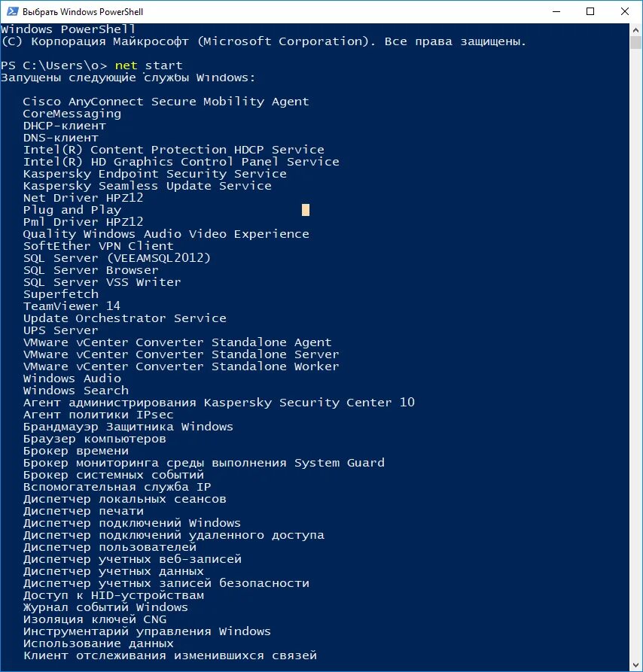Click the 'SQL Server Browser' line
Viewport: 643px width, 672px height.
[x=91, y=270]
